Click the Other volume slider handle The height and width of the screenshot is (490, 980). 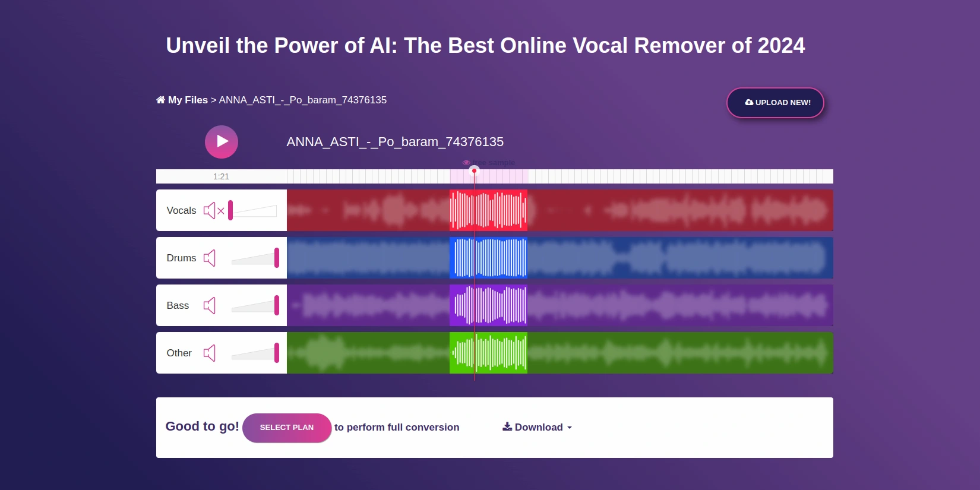277,353
